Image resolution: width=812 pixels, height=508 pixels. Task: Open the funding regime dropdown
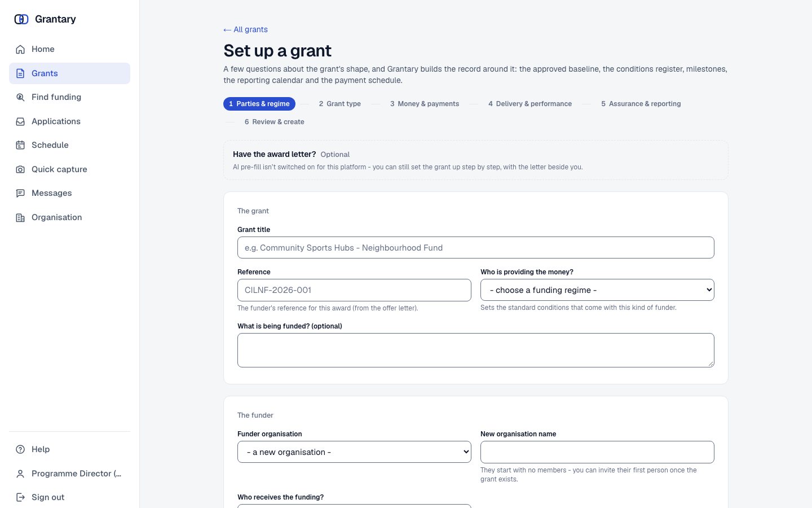[x=597, y=290]
